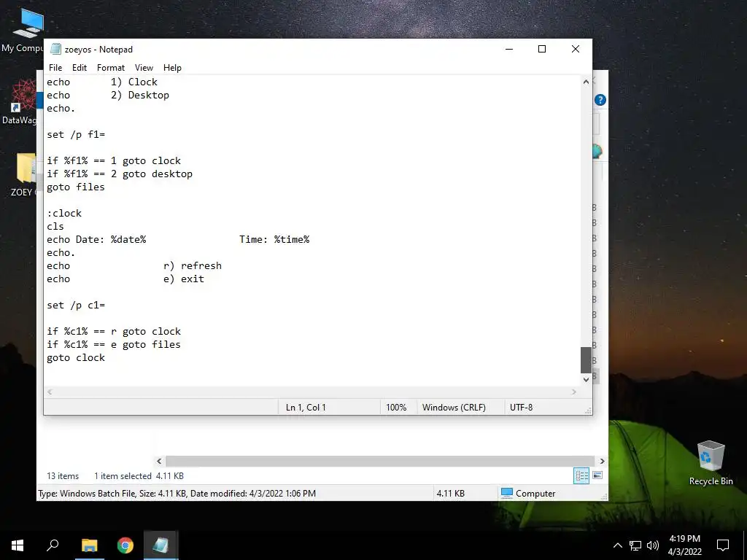This screenshot has height=560, width=747.
Task: Click the vertical scrollbar down arrow in Notepad
Action: click(x=586, y=379)
